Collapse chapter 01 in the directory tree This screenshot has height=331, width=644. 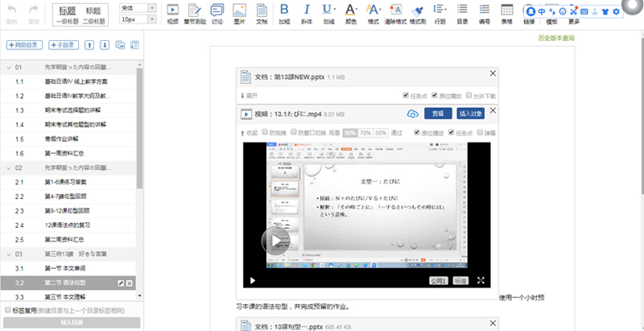tap(7, 68)
